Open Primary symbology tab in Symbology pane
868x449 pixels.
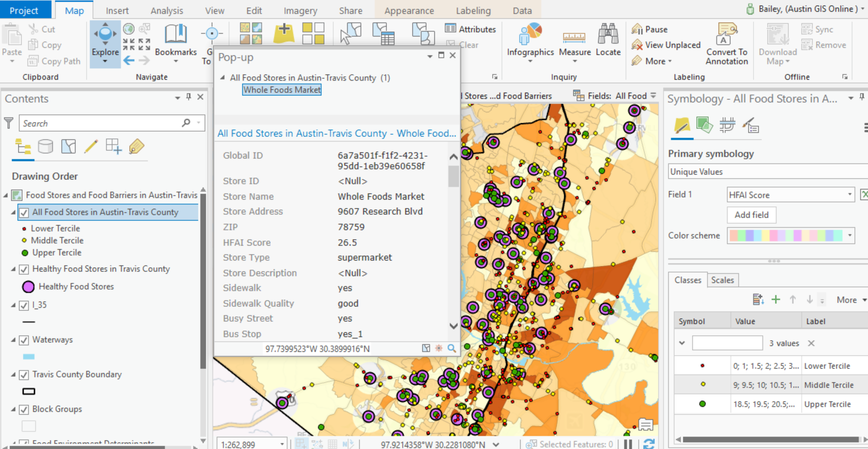click(682, 126)
